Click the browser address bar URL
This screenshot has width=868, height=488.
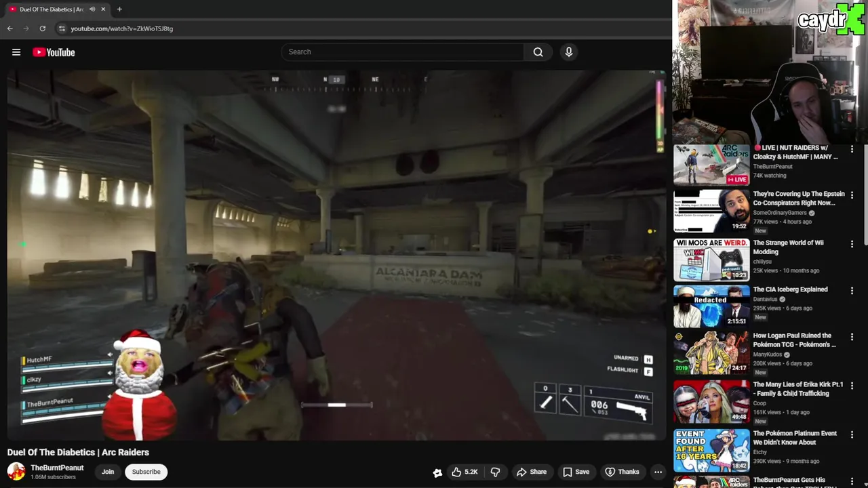click(x=122, y=28)
